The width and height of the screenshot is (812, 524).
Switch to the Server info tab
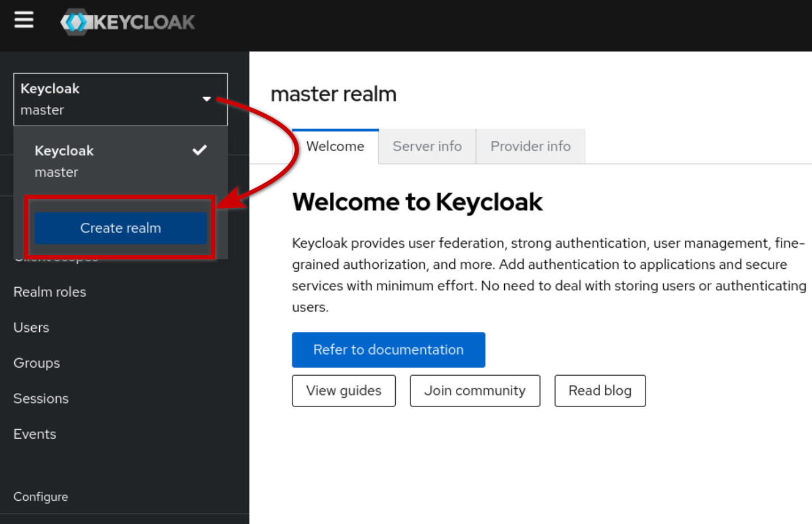[x=427, y=147]
